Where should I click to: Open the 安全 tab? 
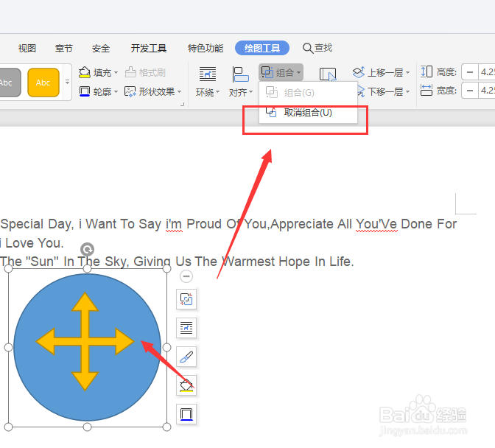[101, 49]
